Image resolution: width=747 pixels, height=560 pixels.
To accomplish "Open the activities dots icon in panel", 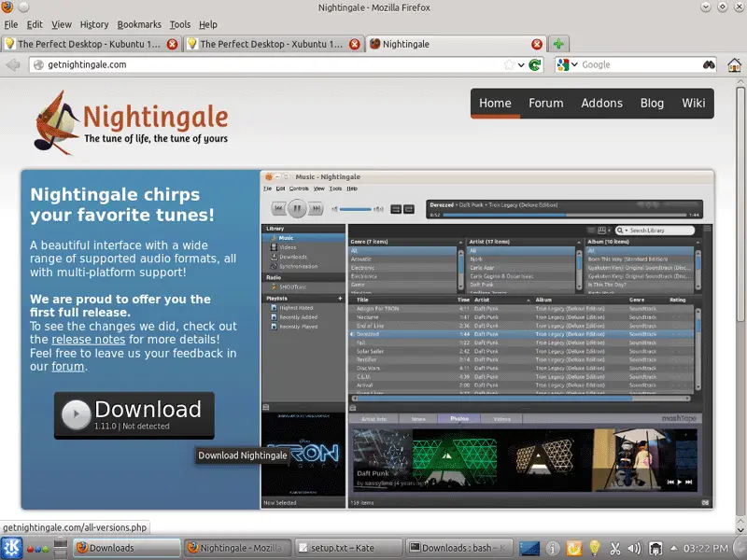I will click(x=37, y=549).
